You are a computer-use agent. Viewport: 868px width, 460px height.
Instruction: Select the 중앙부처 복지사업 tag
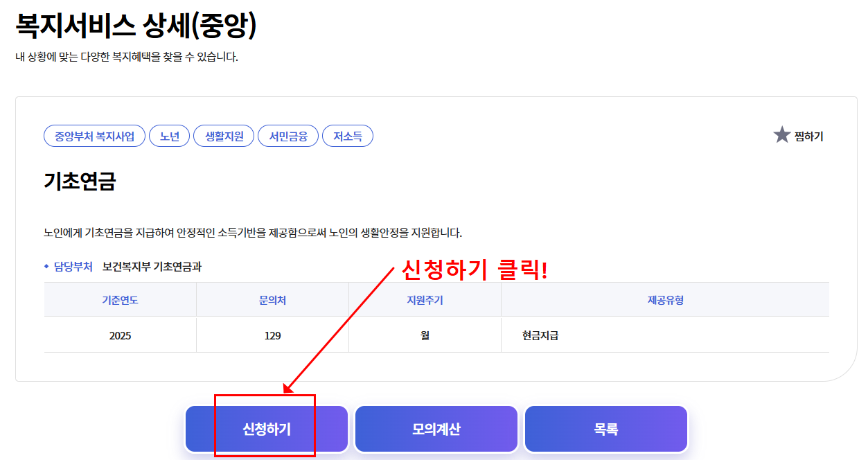pos(94,136)
